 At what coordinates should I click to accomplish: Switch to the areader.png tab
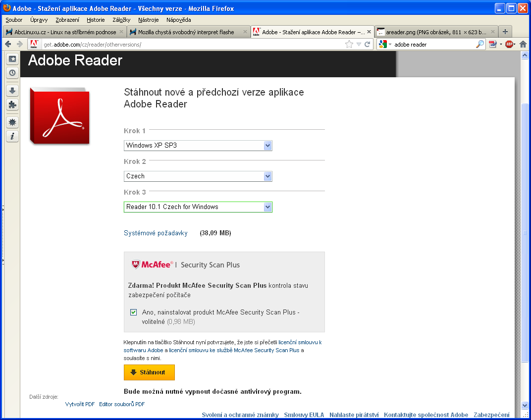[x=436, y=32]
